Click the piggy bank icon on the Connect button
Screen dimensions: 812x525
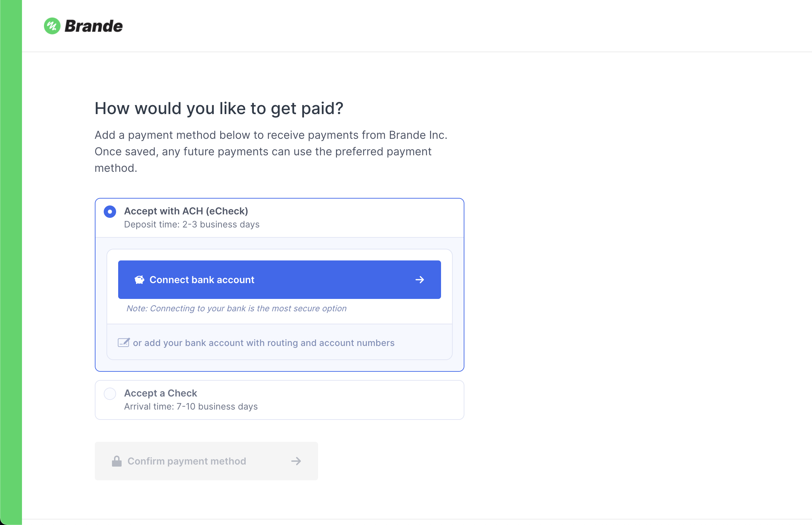[139, 280]
